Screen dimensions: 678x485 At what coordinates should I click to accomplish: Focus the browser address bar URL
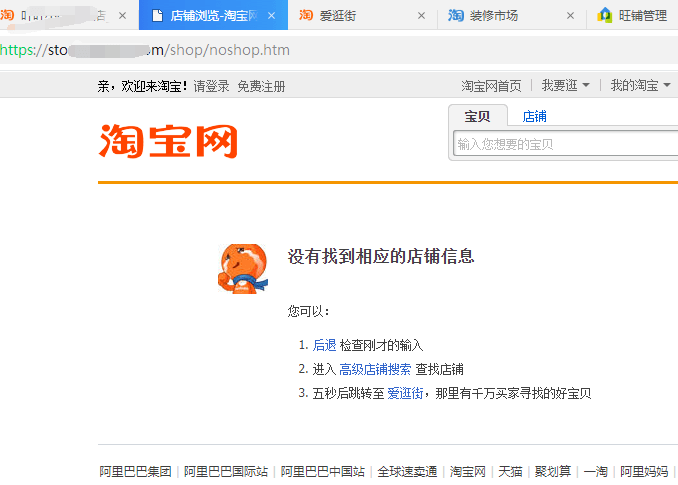[x=145, y=50]
